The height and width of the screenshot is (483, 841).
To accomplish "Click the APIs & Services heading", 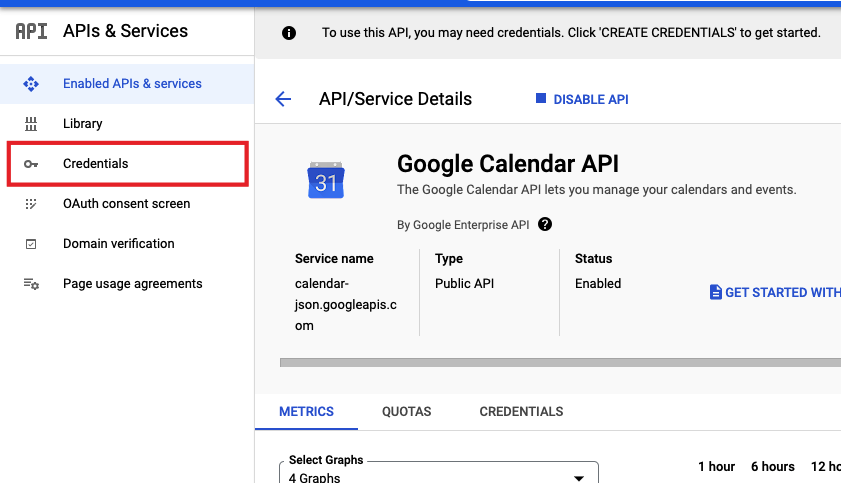I will tap(126, 31).
